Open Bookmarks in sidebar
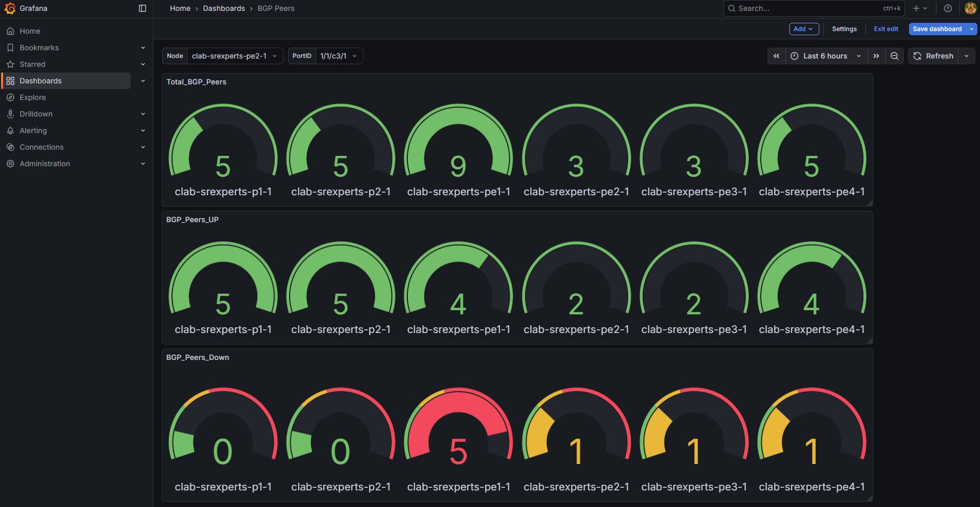 tap(39, 48)
